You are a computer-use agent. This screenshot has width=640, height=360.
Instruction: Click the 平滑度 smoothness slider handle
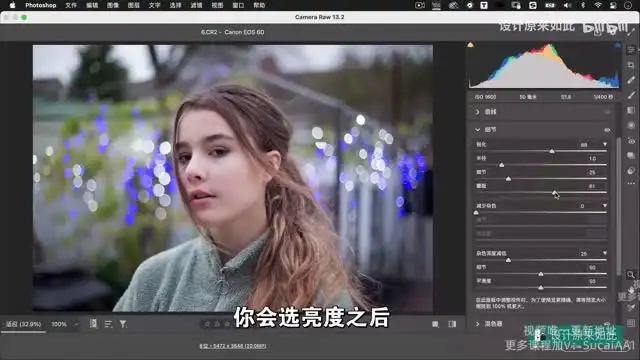541,288
